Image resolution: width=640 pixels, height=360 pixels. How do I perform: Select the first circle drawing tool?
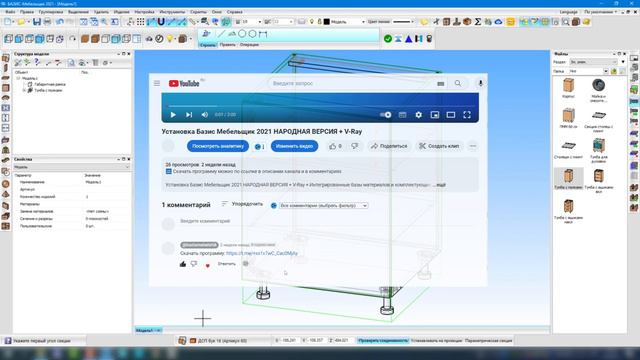pyautogui.click(x=242, y=34)
